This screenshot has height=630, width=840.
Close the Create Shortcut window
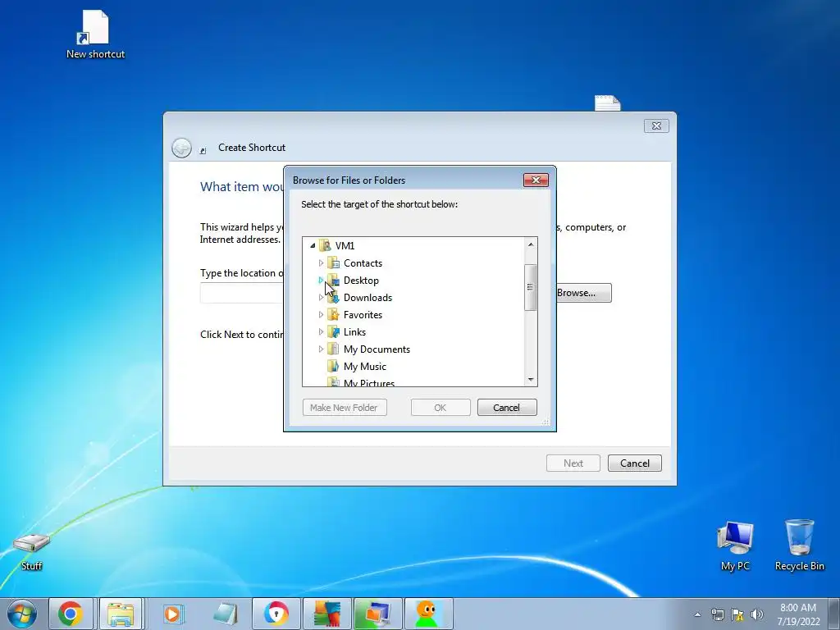tap(656, 126)
